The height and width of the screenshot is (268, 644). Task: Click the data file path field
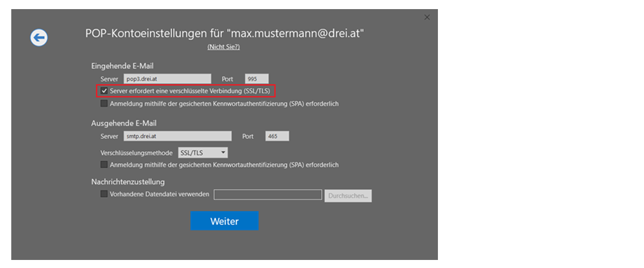click(x=268, y=195)
